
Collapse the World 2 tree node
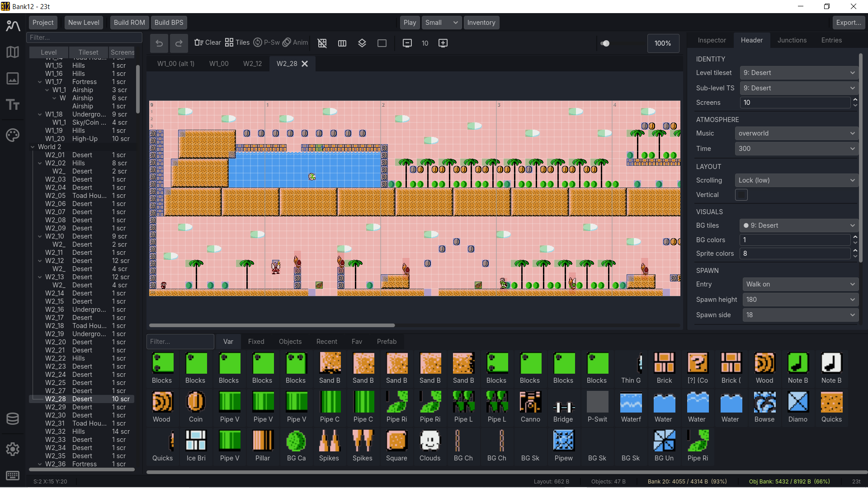coord(33,147)
